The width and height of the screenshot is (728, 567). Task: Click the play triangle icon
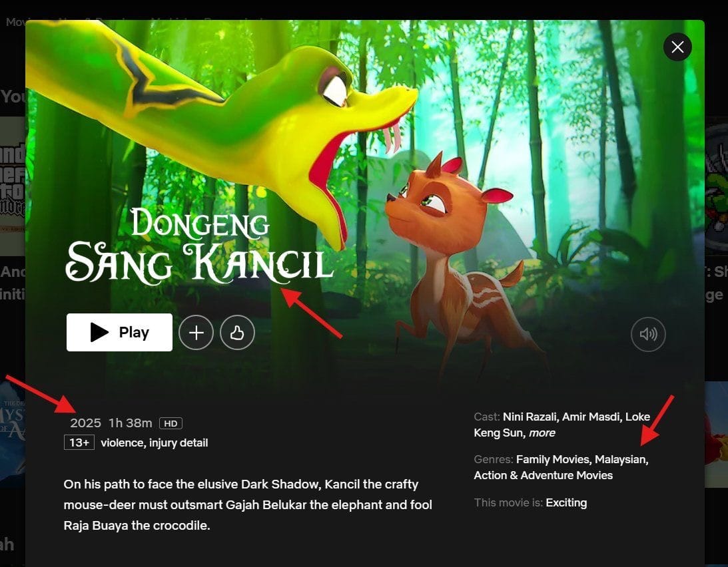click(99, 332)
